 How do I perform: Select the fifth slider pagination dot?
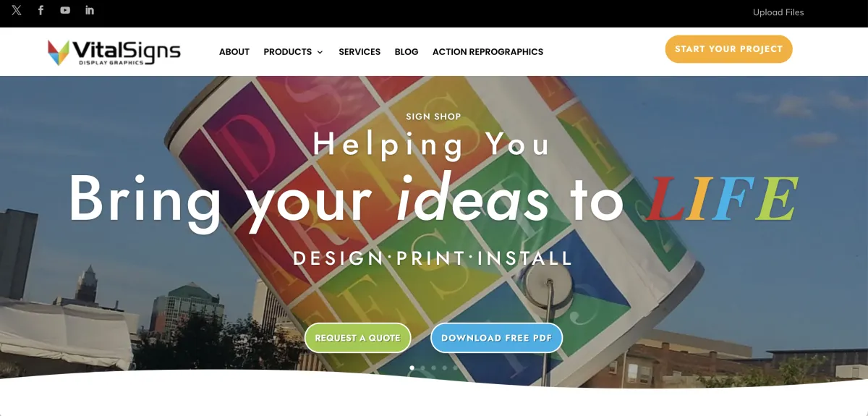[x=456, y=368]
